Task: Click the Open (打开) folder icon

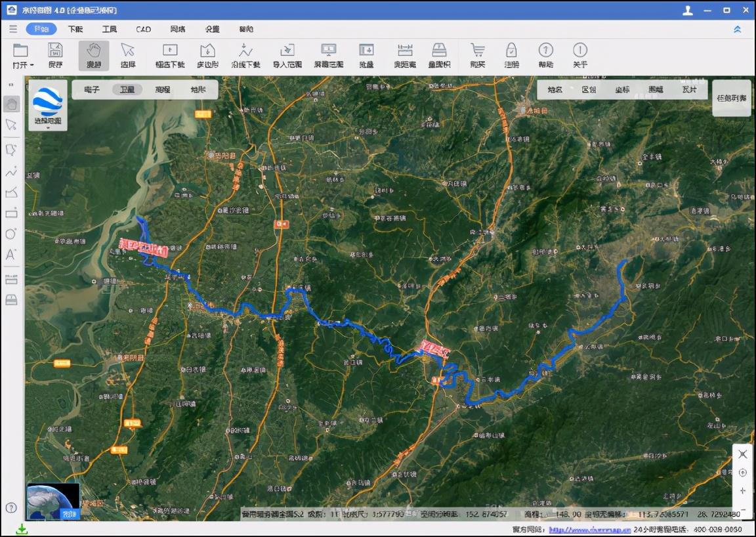Action: coord(20,50)
